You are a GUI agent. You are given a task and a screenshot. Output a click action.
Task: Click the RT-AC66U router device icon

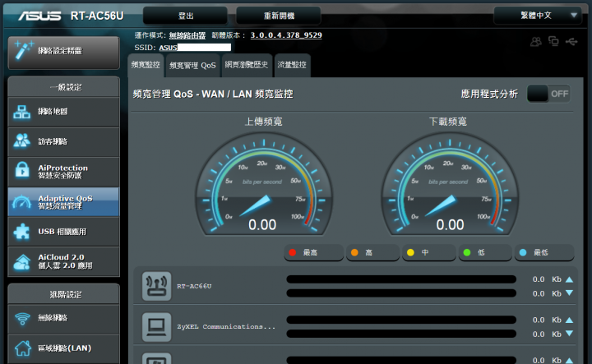pos(156,286)
